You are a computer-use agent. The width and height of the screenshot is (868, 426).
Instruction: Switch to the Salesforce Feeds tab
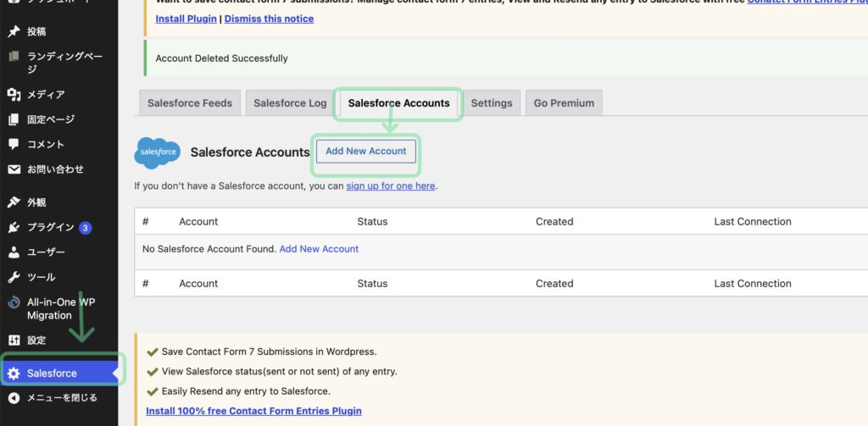(190, 103)
